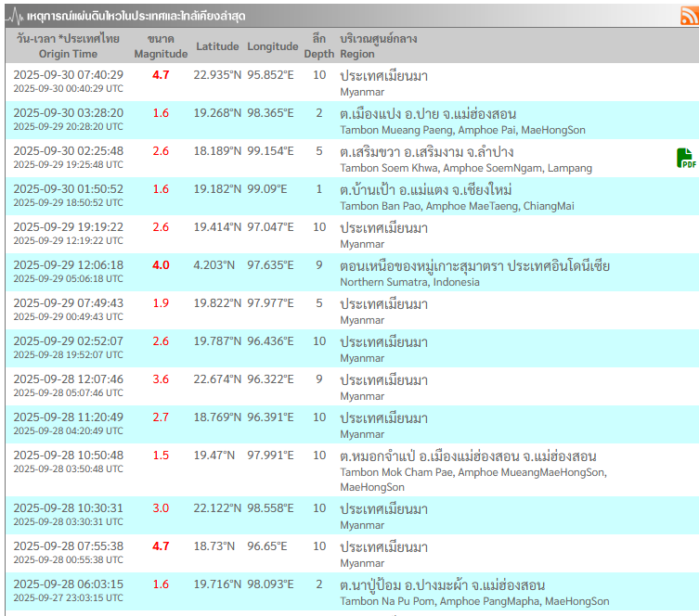Click longitude 99.154°E
Image resolution: width=699 pixels, height=616 pixels.
click(270, 151)
